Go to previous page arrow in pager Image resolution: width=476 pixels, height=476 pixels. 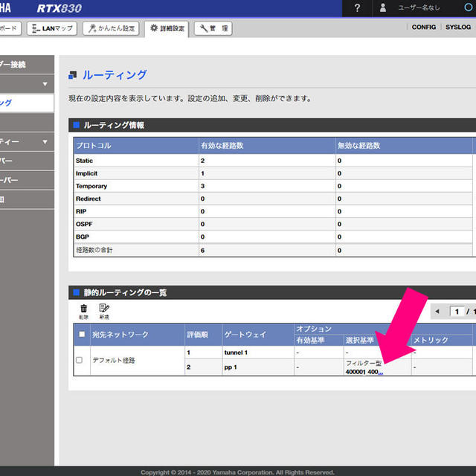[x=437, y=311]
